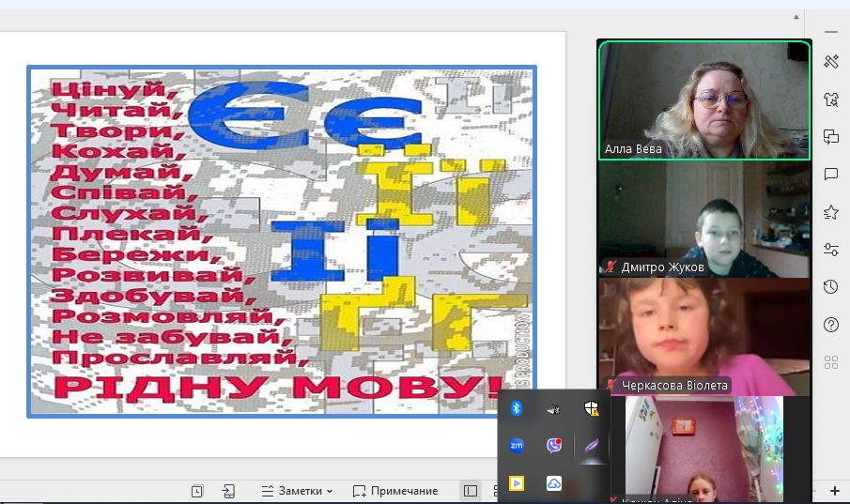Image resolution: width=850 pixels, height=504 pixels.
Task: Open the Zoom app in the system tray
Action: pos(517,446)
